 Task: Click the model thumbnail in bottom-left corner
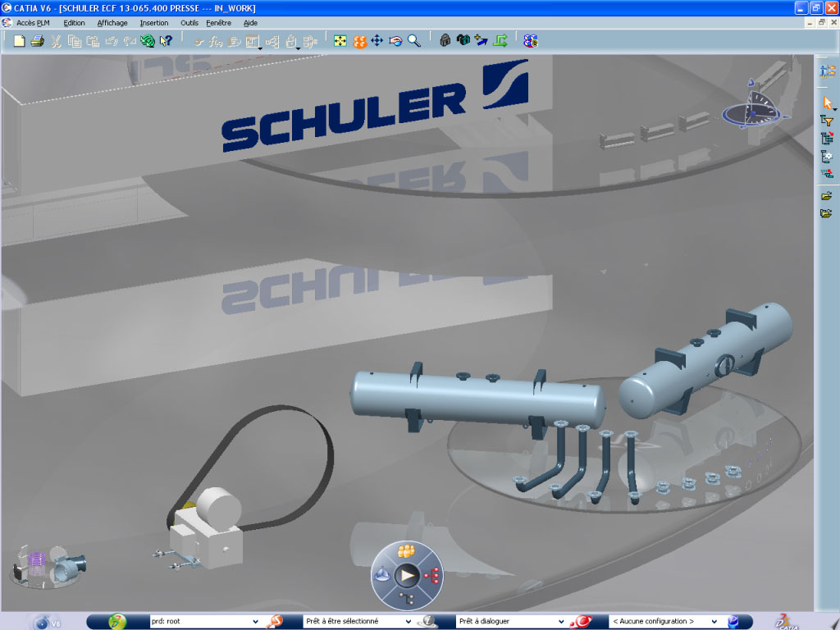(49, 564)
